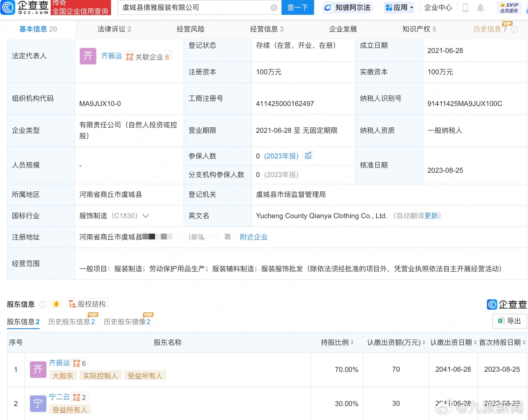Select taxpayer ID 91411425MA9JUX100C
Screen dimensions: 528x420
(464, 104)
